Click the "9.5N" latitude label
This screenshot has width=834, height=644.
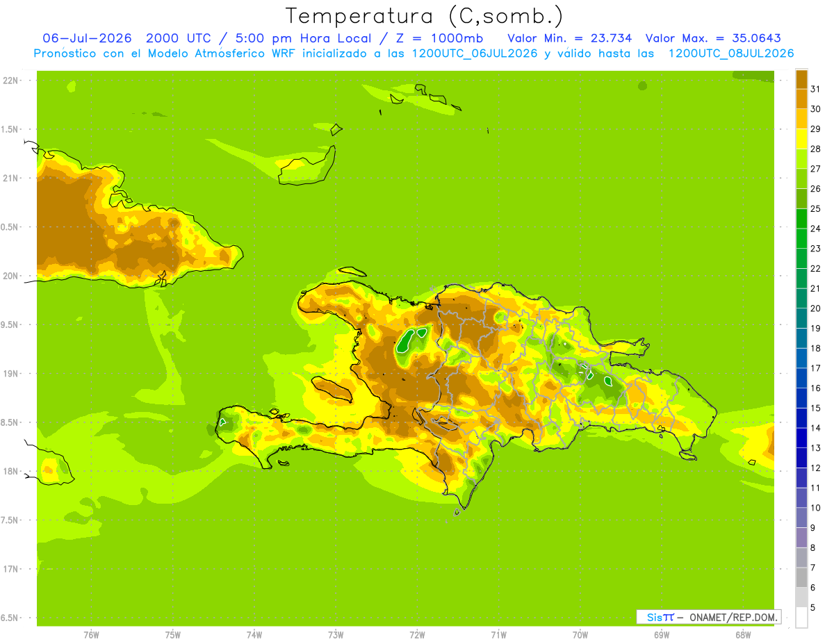click(10, 324)
